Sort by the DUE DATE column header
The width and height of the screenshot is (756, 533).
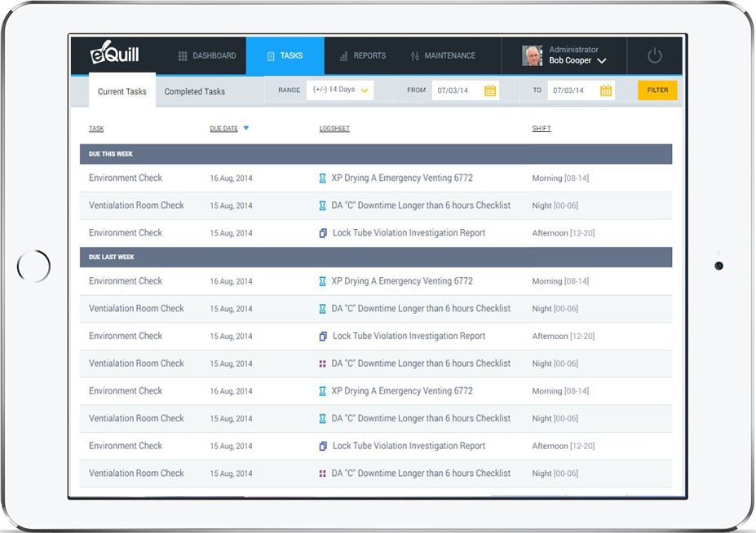click(x=223, y=129)
